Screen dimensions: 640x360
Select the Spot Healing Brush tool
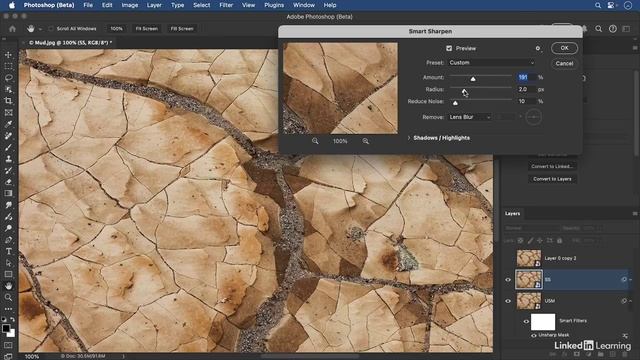[8, 136]
